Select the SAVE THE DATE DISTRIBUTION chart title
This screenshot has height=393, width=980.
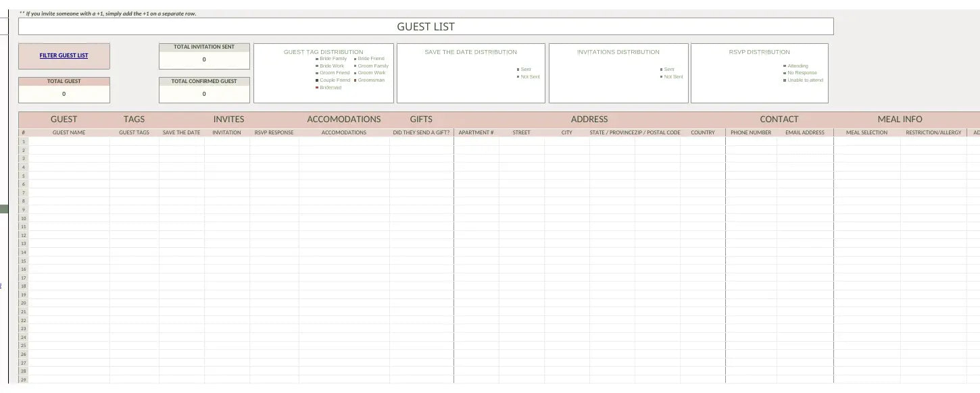pyautogui.click(x=470, y=52)
